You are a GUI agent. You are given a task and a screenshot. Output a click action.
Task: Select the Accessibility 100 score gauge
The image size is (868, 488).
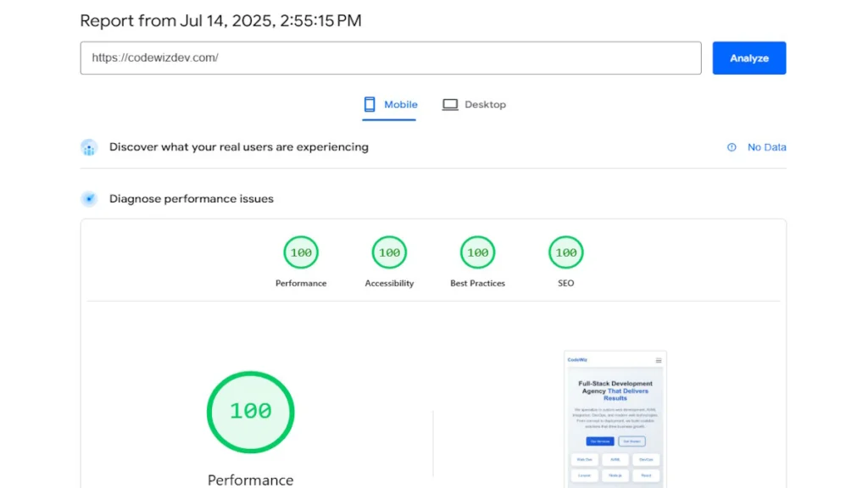(x=389, y=252)
